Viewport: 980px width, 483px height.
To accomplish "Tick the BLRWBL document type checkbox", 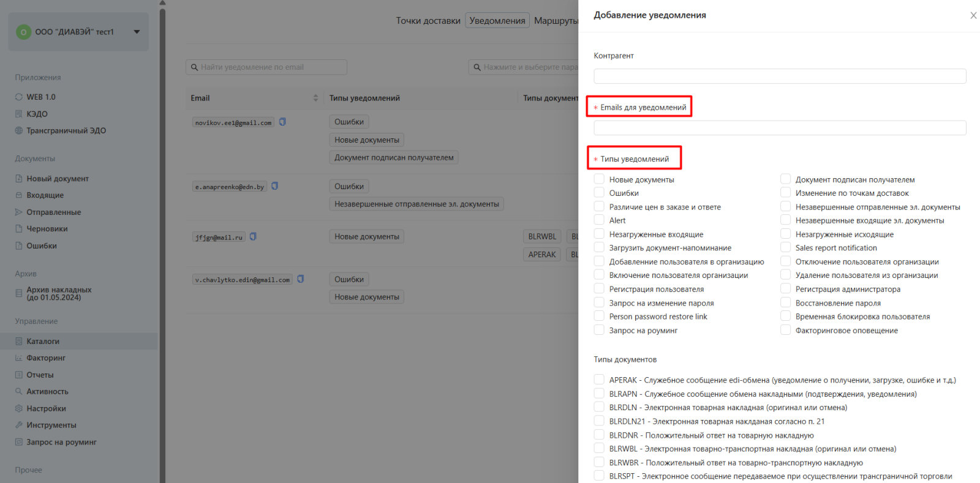I will pos(599,449).
